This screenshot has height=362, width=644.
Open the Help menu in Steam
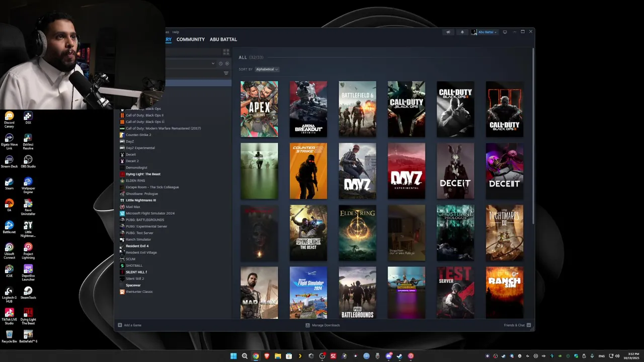(x=176, y=32)
